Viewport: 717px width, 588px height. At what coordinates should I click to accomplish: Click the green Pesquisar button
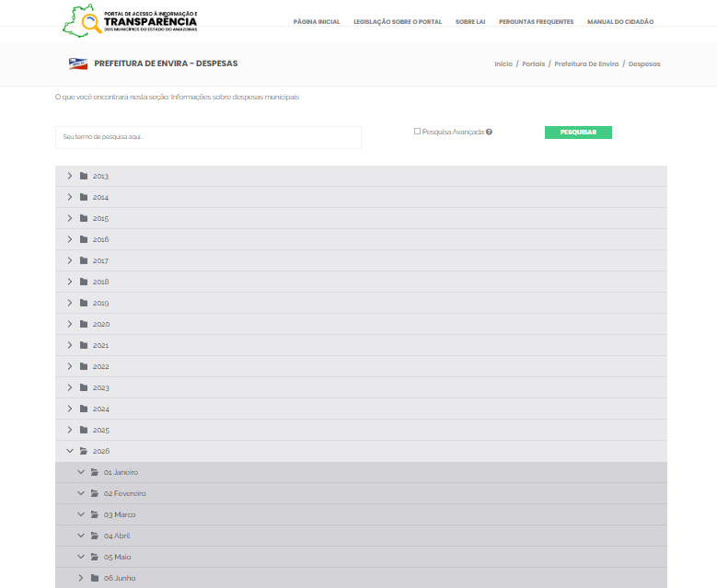click(x=578, y=133)
